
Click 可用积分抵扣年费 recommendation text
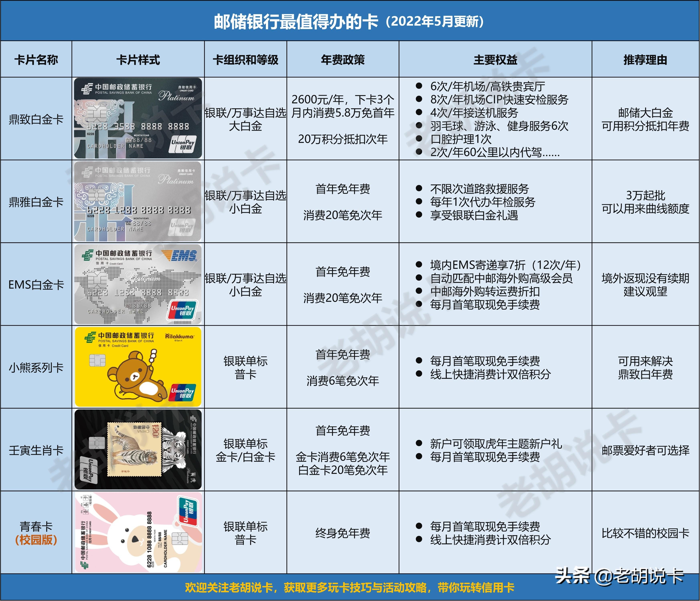click(646, 126)
